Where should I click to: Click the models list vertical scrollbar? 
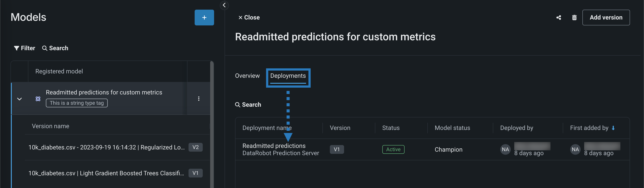pos(212,125)
